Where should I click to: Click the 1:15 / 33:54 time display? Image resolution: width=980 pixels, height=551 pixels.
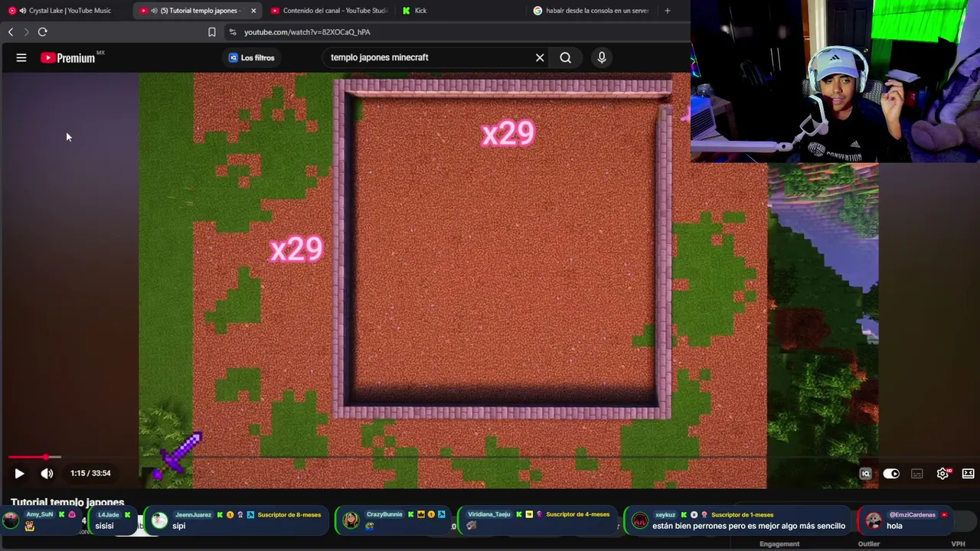(x=90, y=474)
